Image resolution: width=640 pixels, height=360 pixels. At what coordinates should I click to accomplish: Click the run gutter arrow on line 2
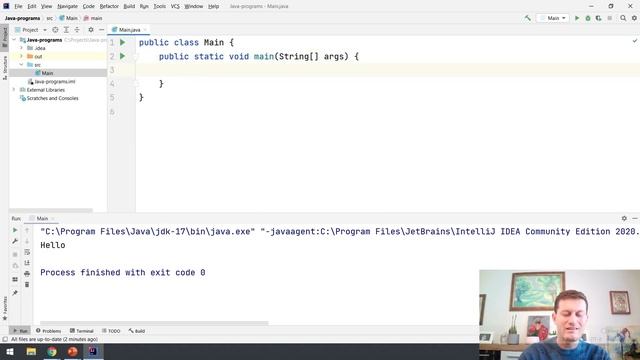click(122, 56)
